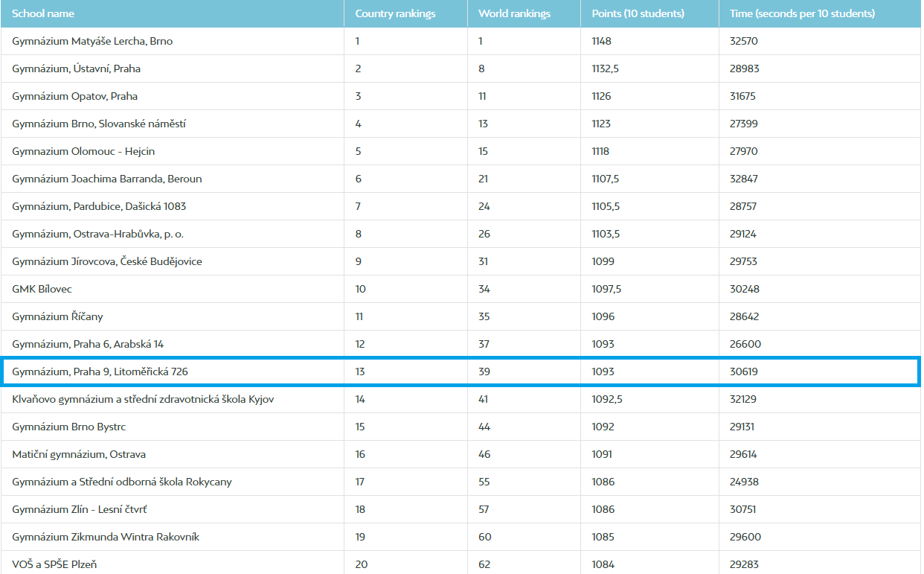924x574 pixels.
Task: Click time value 30751
Action: point(743,509)
